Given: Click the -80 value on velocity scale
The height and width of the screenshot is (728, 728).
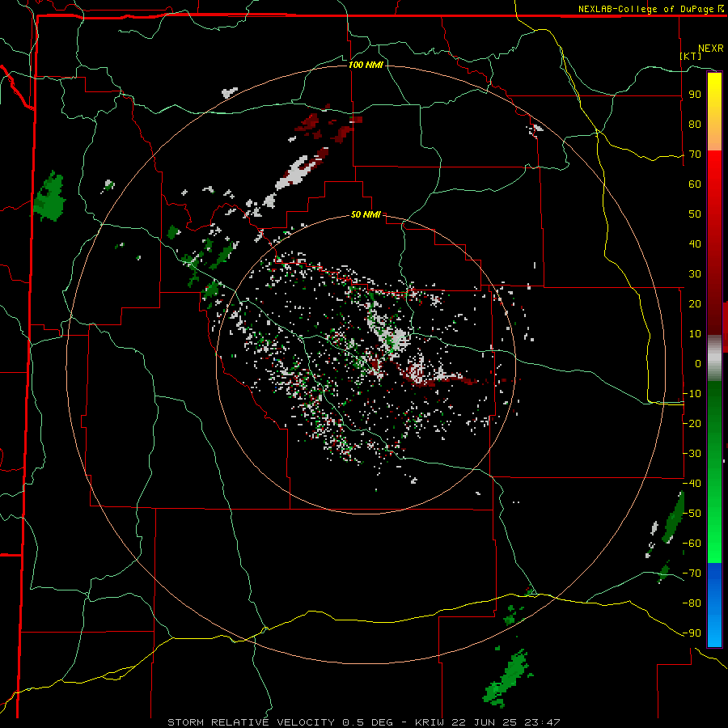Looking at the screenshot, I should (x=692, y=603).
